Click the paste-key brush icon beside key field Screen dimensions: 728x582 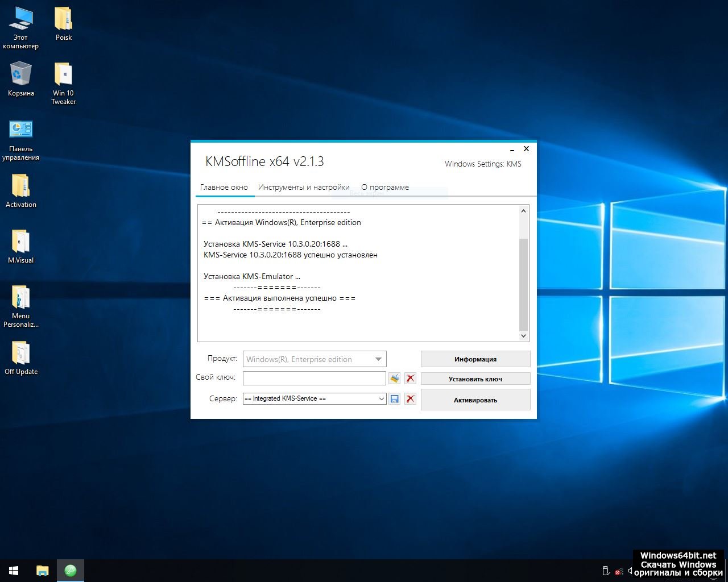click(x=394, y=378)
